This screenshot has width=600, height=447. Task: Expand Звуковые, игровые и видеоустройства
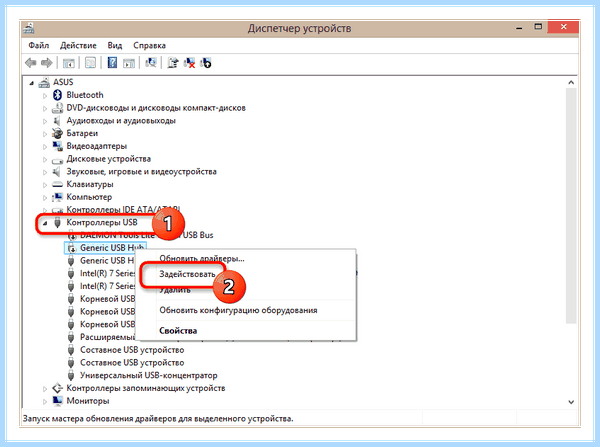(45, 172)
